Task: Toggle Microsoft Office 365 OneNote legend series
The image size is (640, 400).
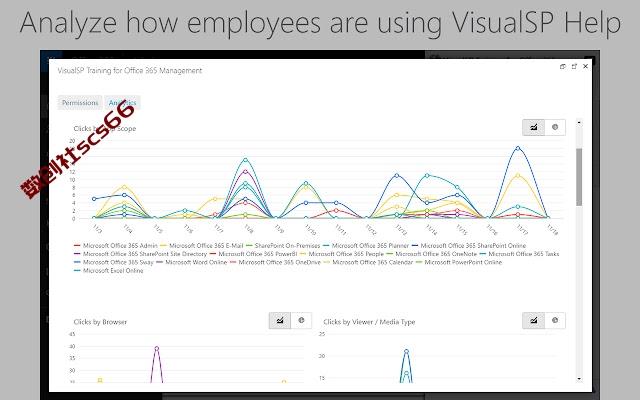Action: point(431,254)
